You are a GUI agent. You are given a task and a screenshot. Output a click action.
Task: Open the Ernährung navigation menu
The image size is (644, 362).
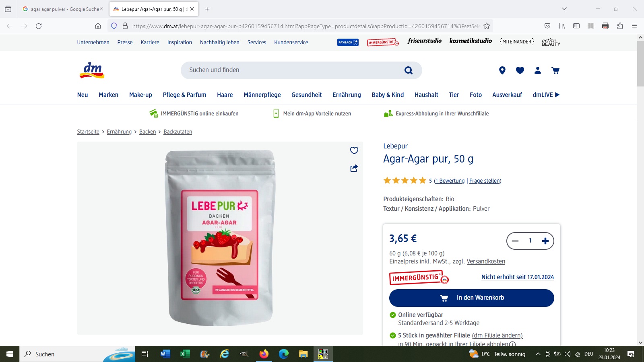click(347, 95)
